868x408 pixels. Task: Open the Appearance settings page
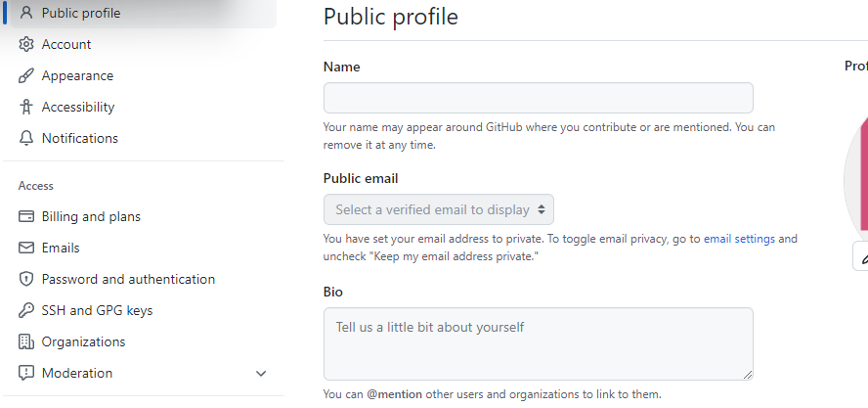77,75
